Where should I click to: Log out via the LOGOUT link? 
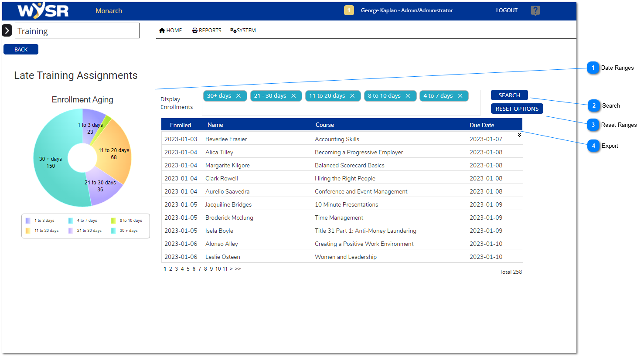click(x=507, y=10)
